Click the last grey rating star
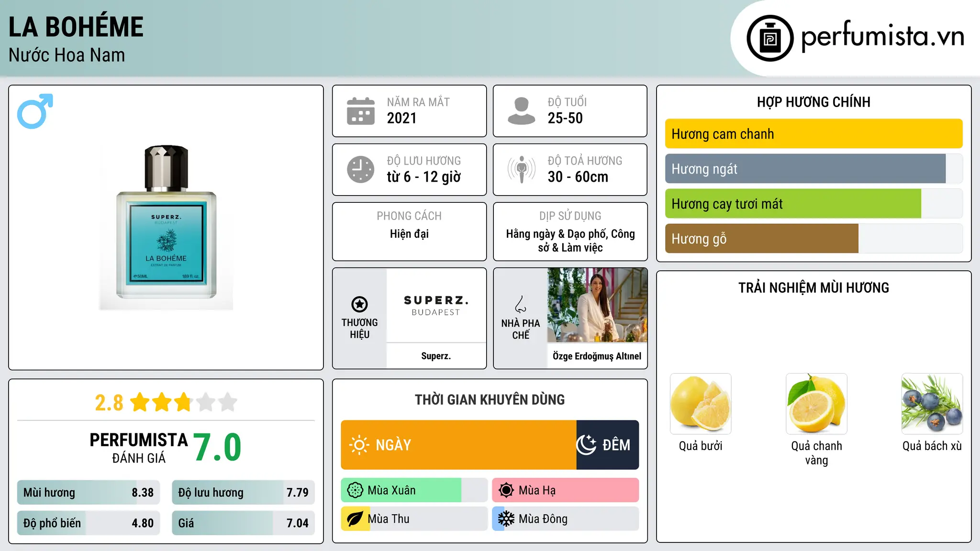This screenshot has width=980, height=551. [228, 402]
